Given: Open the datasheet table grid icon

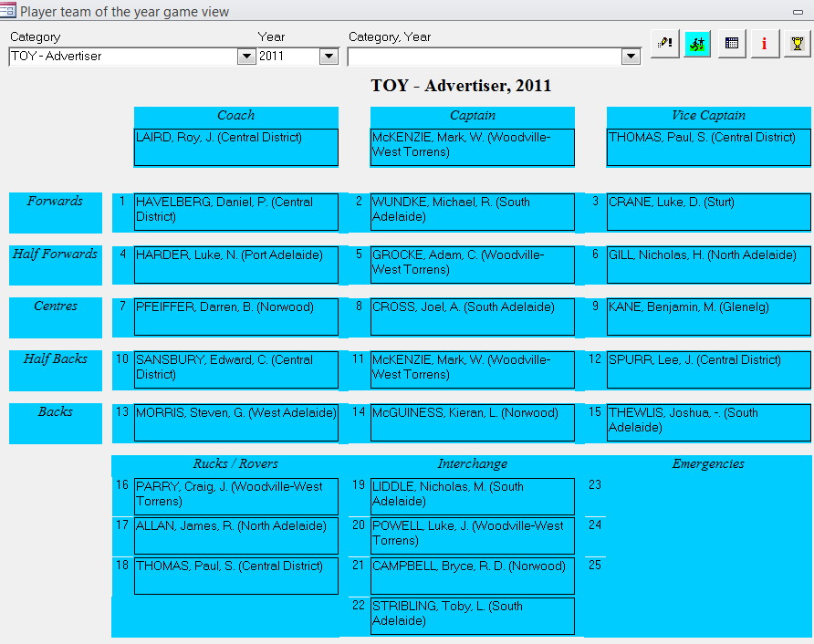Looking at the screenshot, I should click(x=732, y=44).
